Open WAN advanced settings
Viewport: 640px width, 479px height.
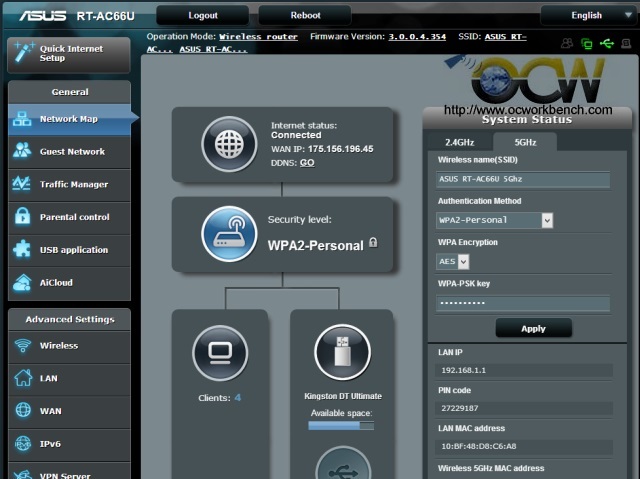point(69,411)
